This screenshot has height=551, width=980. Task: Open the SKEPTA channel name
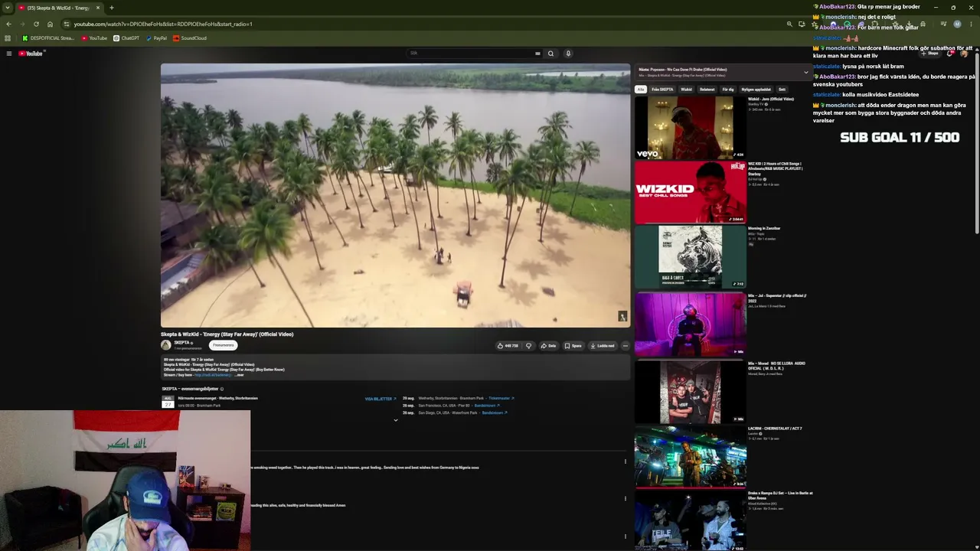pos(182,343)
